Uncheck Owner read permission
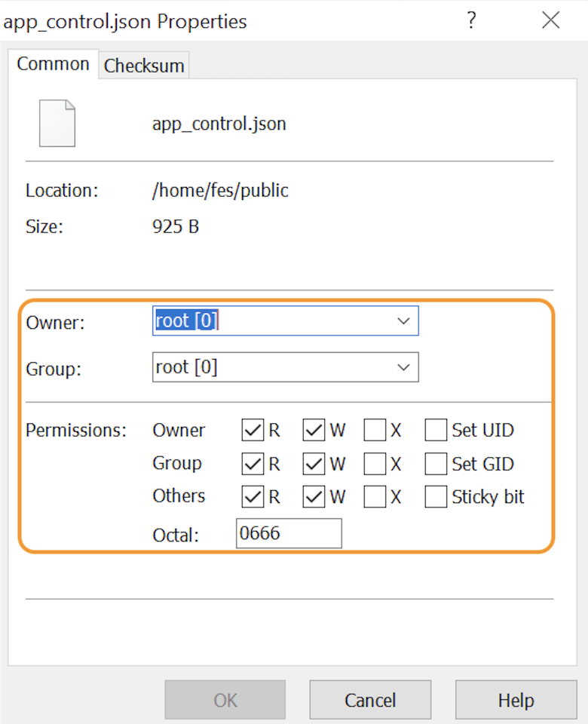Image resolution: width=588 pixels, height=724 pixels. click(253, 431)
